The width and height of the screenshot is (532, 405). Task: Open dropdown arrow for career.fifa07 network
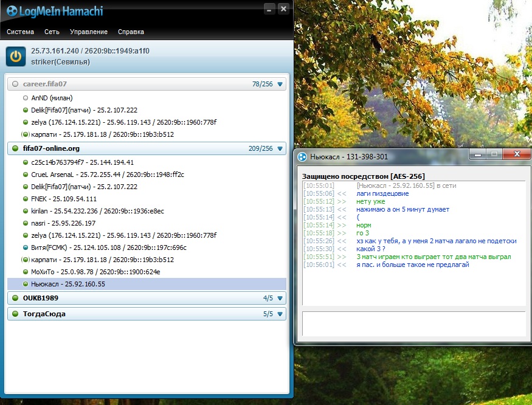click(280, 84)
